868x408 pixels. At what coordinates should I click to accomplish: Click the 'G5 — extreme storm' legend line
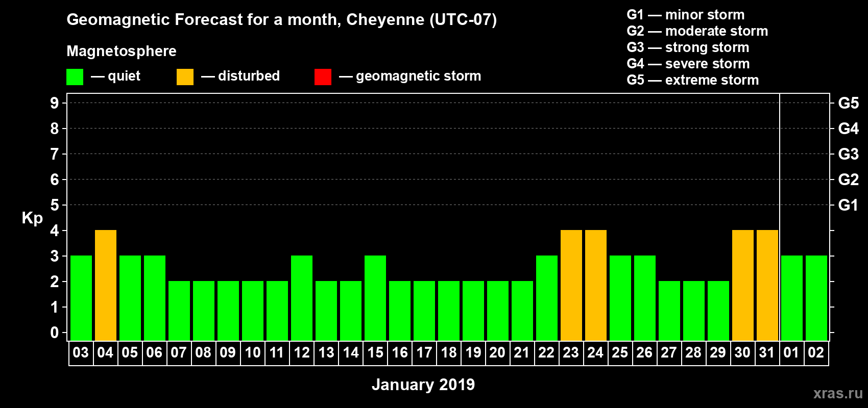[x=693, y=80]
